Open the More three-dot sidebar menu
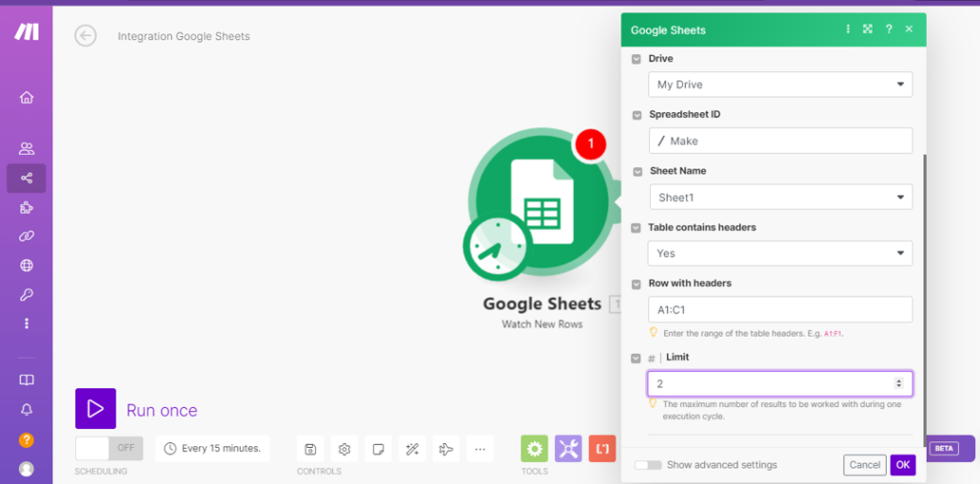Screen dimensions: 980x484 (x=27, y=323)
